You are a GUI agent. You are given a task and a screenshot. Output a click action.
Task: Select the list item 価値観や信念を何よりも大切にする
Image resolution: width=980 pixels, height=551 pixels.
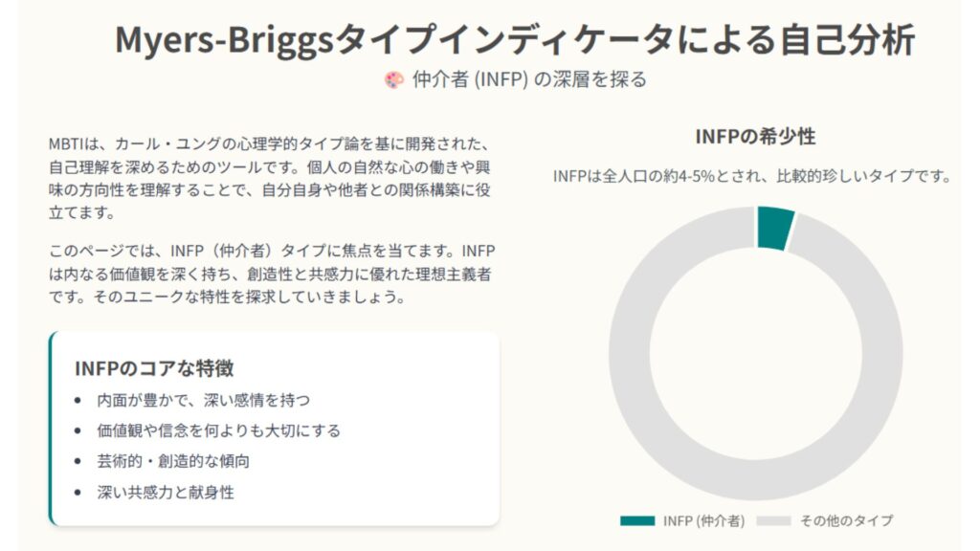[219, 430]
